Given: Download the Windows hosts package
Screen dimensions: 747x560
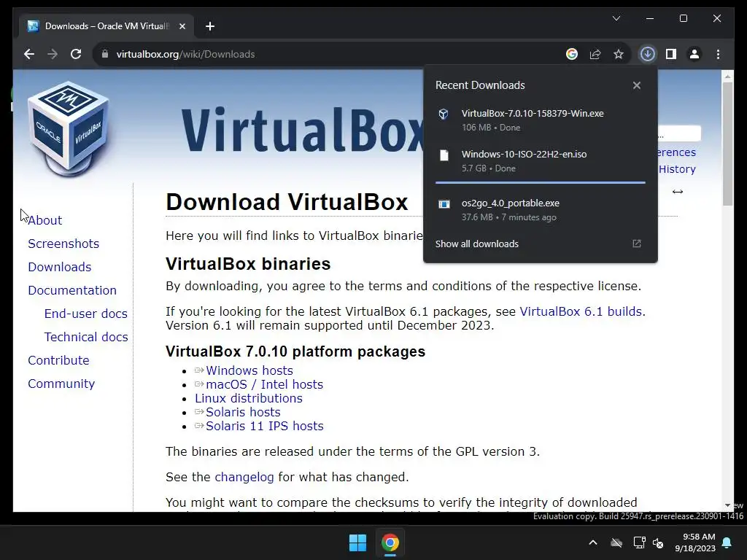Looking at the screenshot, I should (249, 370).
